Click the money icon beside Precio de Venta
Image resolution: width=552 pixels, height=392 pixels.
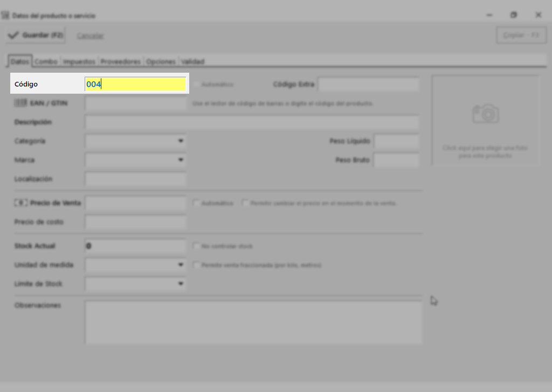(x=21, y=203)
